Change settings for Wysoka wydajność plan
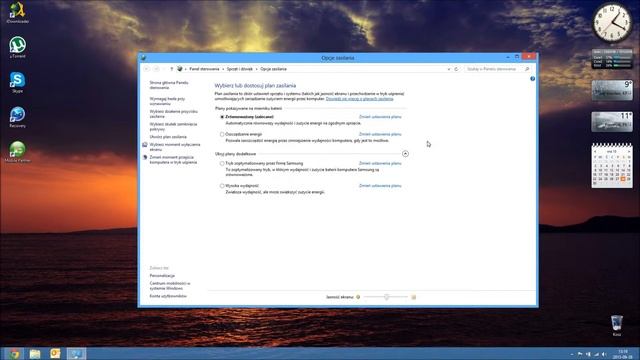640x360 pixels. [380, 186]
